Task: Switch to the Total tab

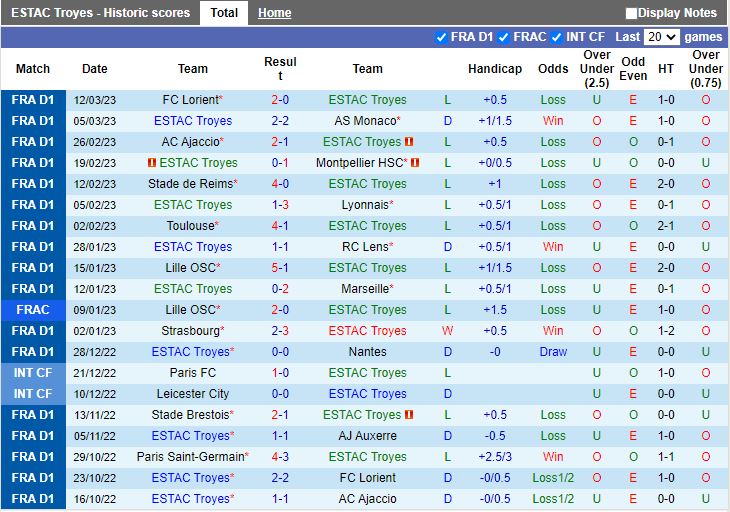Action: coord(224,13)
